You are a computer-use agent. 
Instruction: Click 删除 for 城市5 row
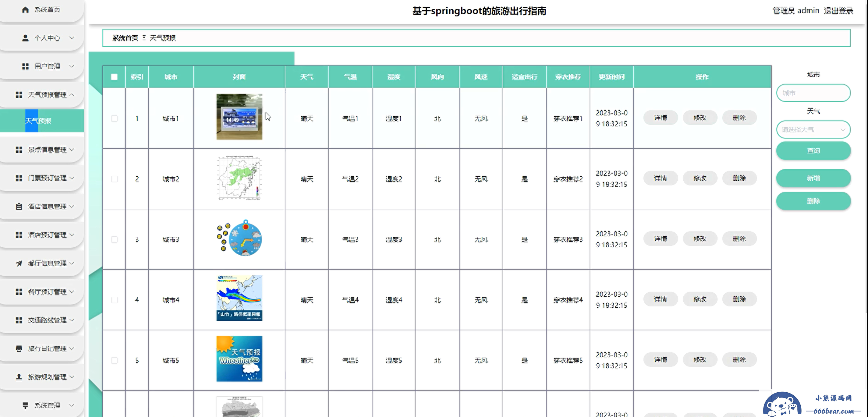coord(739,360)
